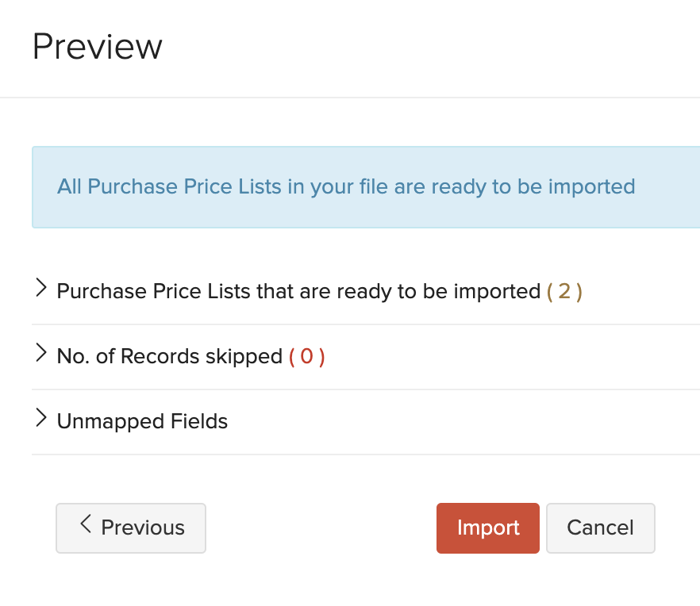The image size is (700, 606).
Task: Click the chevron beside Unmapped Fields
Action: [x=41, y=420]
